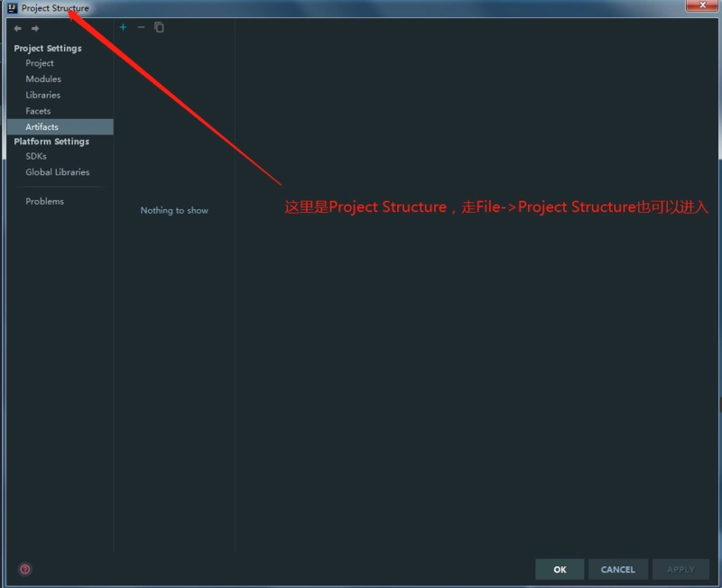Image resolution: width=722 pixels, height=588 pixels.
Task: Open the Modules settings page
Action: coord(43,79)
